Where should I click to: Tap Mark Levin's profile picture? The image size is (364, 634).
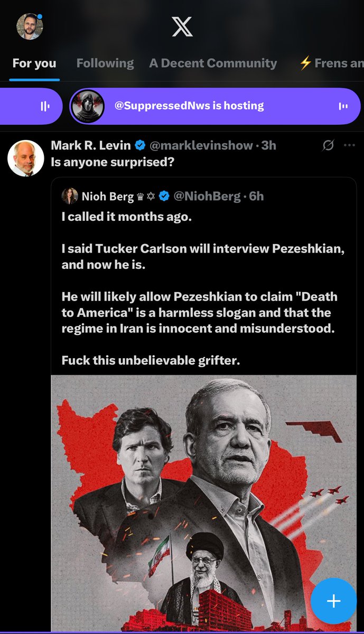click(x=26, y=158)
